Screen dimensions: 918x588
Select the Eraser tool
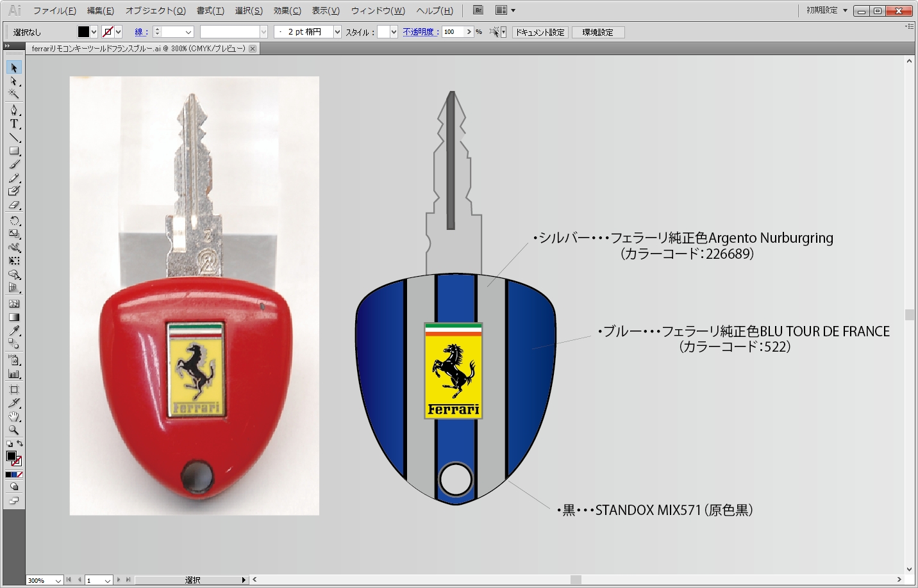(13, 205)
